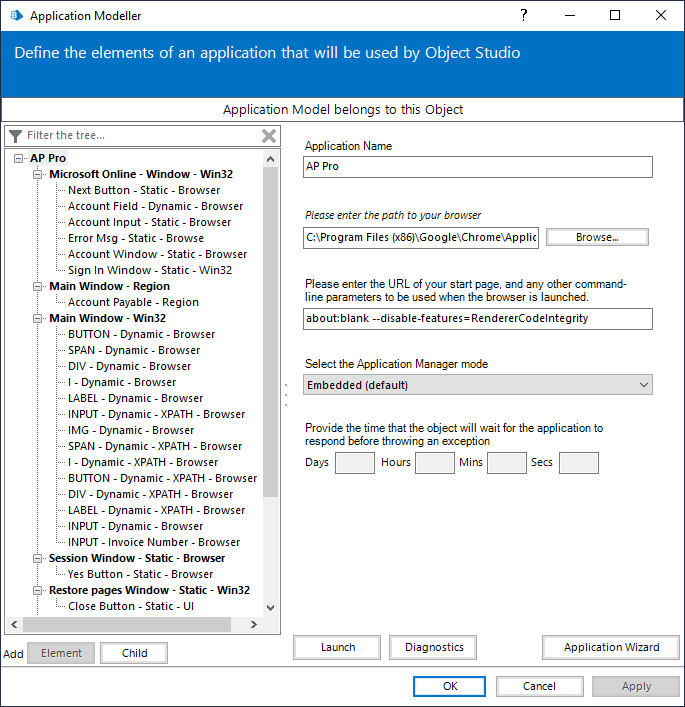Viewport: 685px width, 707px height.
Task: Select LABEL - Dynamic - XPATH - Browser
Action: tap(156, 510)
